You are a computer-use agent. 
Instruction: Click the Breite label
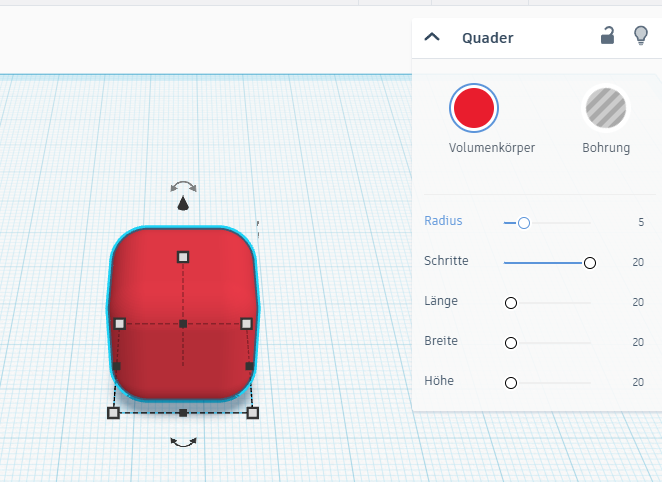(x=441, y=341)
